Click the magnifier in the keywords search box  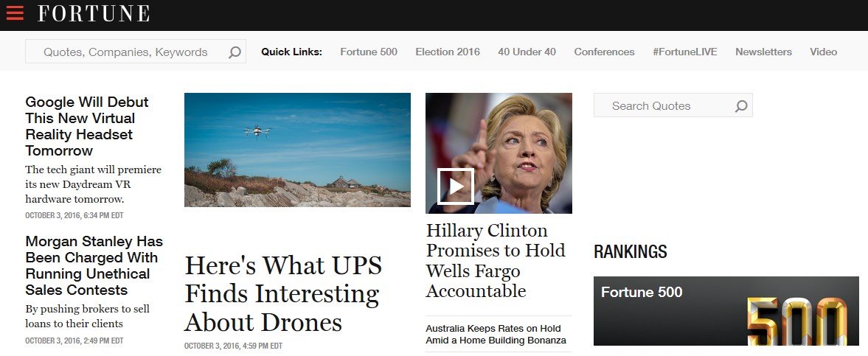pyautogui.click(x=235, y=52)
